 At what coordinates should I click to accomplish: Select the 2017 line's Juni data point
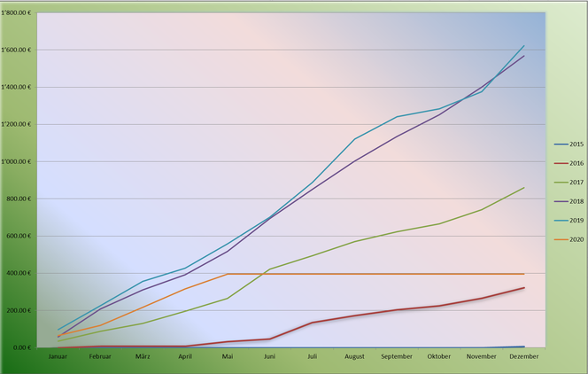pyautogui.click(x=269, y=269)
